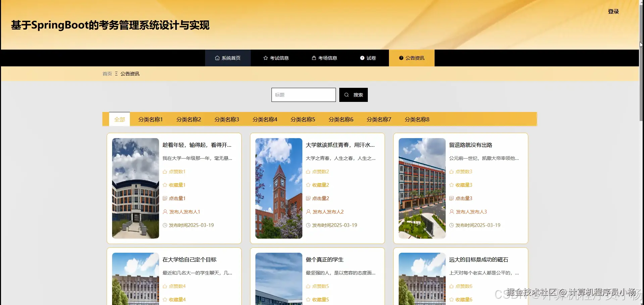Click the star 收藏量3 icon on 留退路就没有出路 card
This screenshot has width=644, height=305.
point(451,185)
